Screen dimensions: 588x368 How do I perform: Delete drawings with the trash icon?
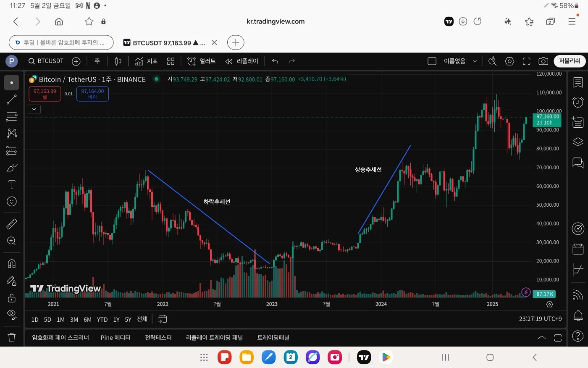(x=12, y=337)
